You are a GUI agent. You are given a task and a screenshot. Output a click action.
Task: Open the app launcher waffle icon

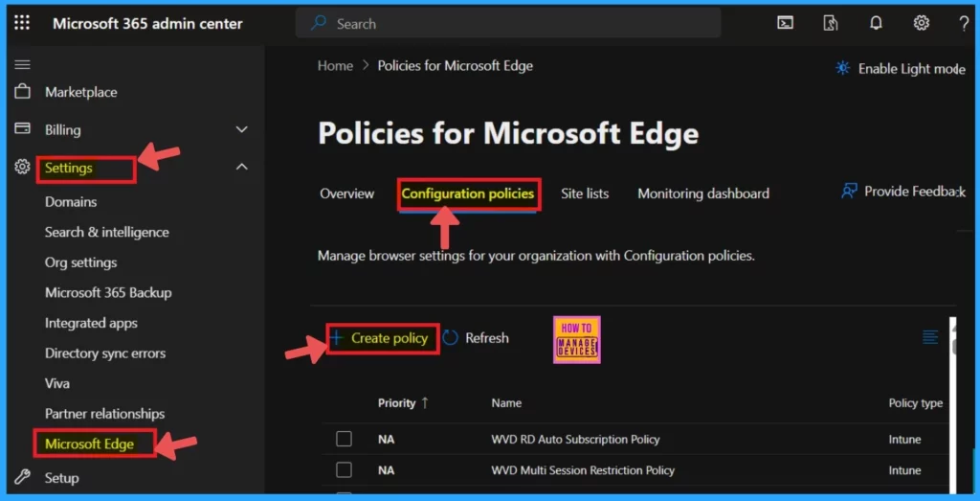coord(22,24)
